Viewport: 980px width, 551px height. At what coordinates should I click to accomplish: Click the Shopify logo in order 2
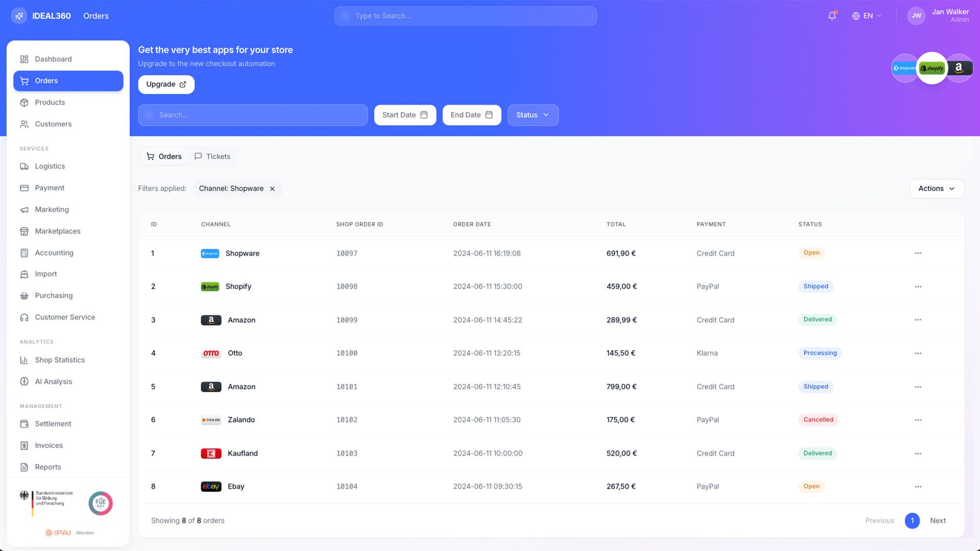pos(210,287)
